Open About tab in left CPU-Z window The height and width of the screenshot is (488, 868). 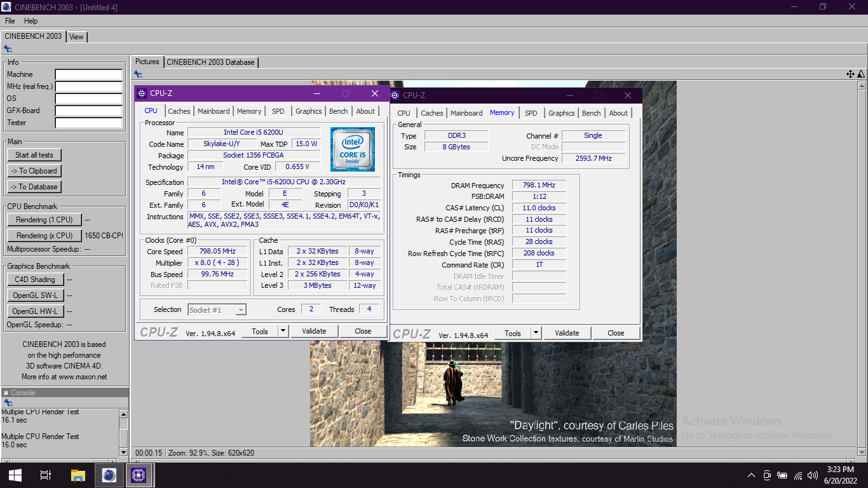(x=365, y=111)
